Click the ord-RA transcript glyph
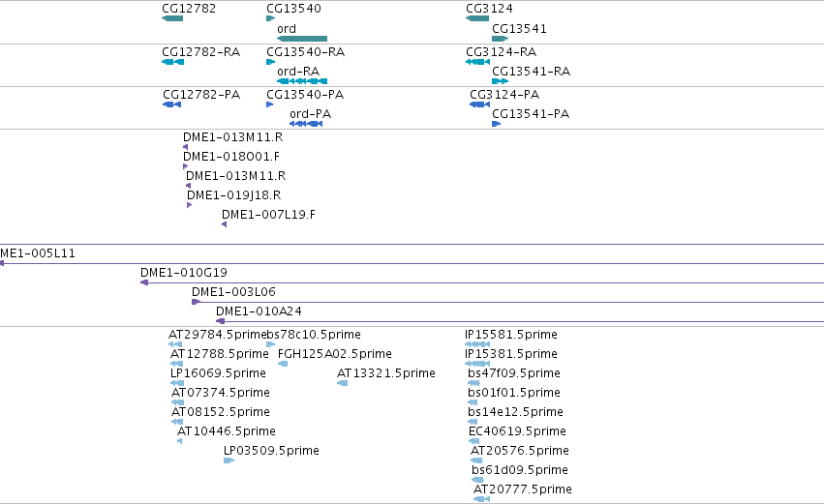Viewport: 824px width, 504px height. (x=302, y=81)
